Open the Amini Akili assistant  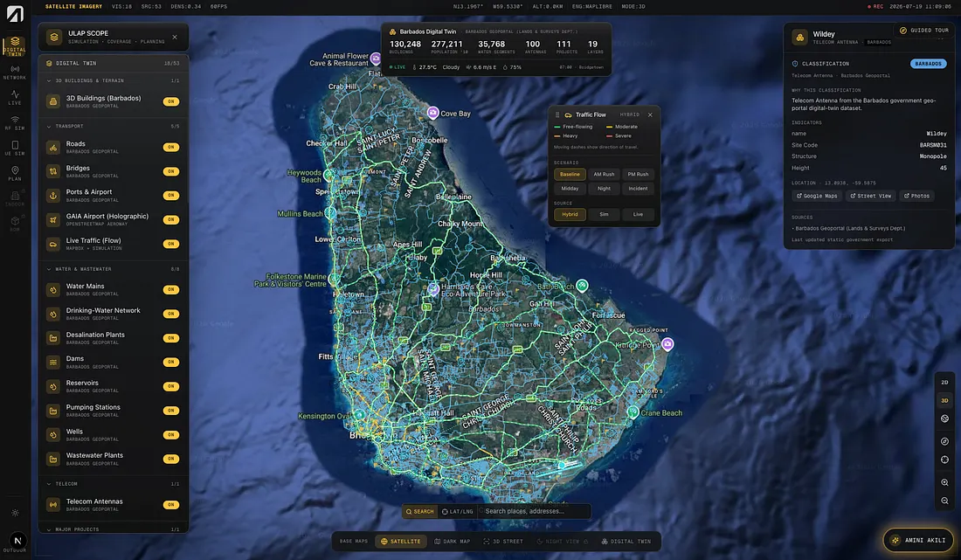pyautogui.click(x=919, y=541)
